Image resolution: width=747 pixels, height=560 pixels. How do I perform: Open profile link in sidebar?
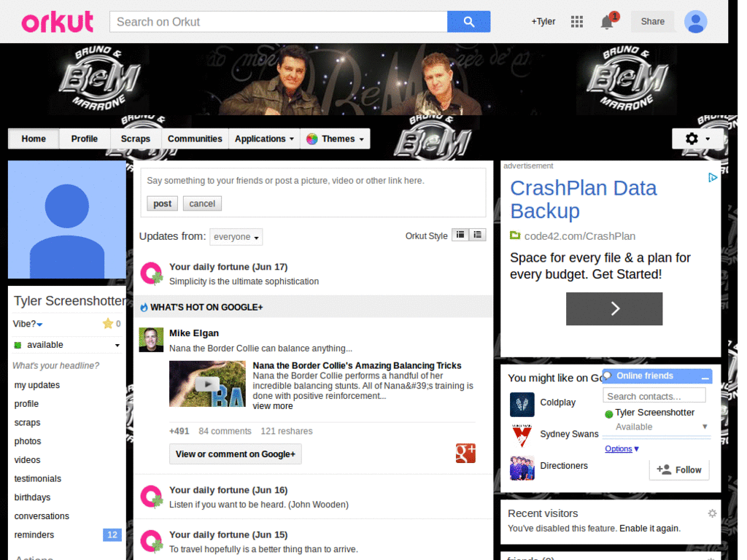pos(26,404)
